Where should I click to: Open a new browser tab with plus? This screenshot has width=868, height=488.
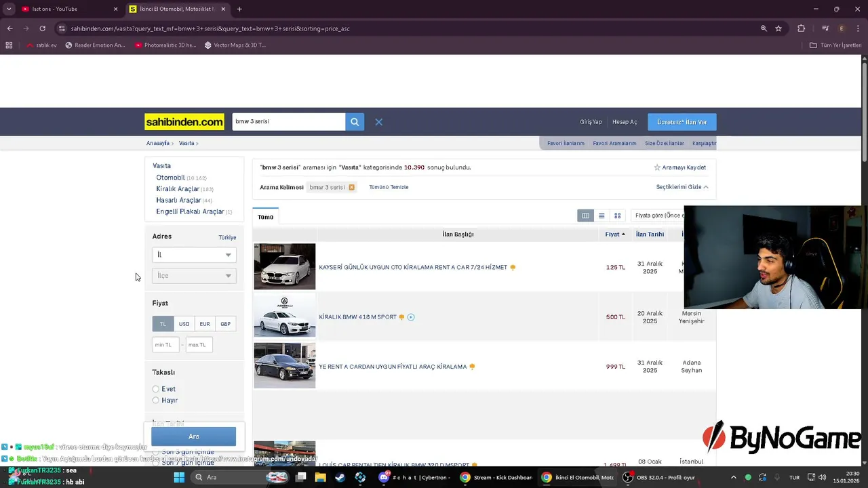239,9
